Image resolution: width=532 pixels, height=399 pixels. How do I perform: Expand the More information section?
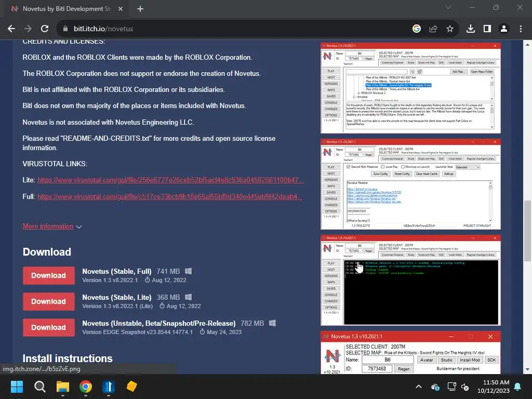click(52, 227)
